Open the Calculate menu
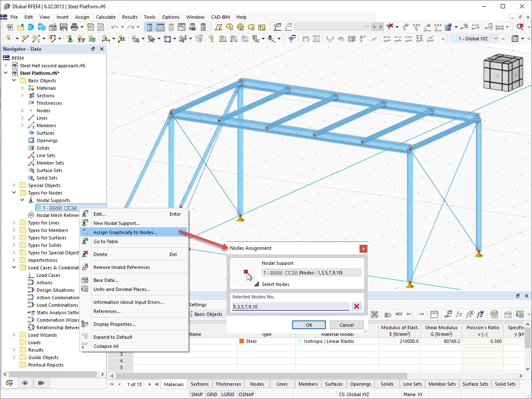This screenshot has width=532, height=399. (x=106, y=17)
